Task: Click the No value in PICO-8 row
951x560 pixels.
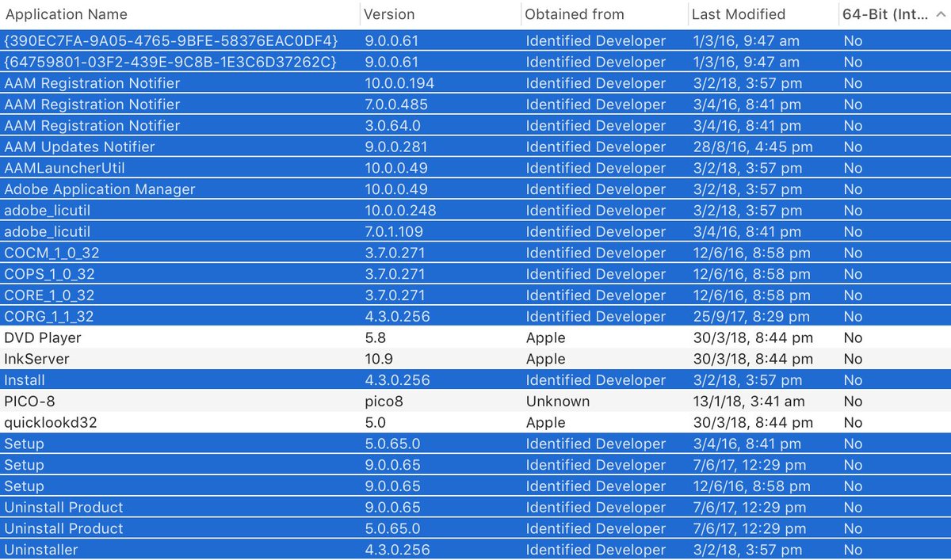Action: point(853,402)
